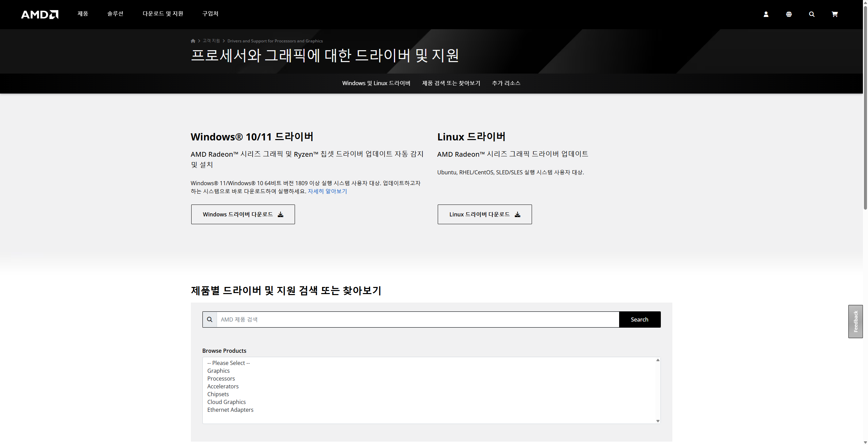Open the 다운로드 및 지원 menu

pos(163,14)
